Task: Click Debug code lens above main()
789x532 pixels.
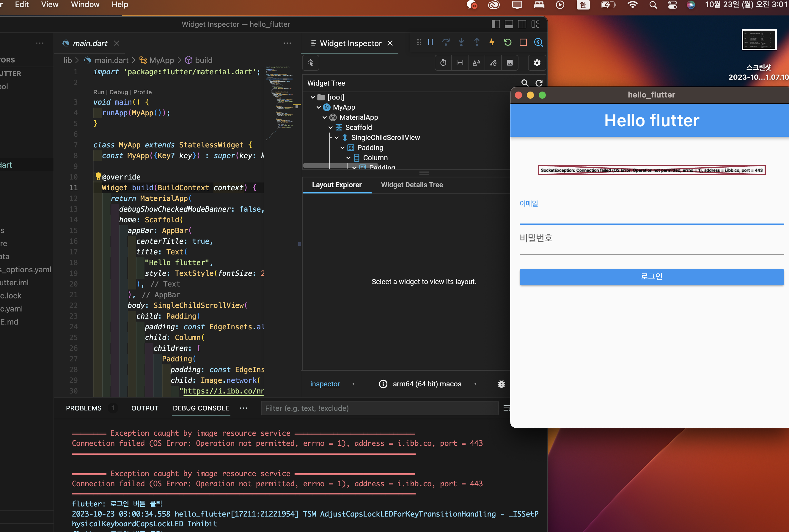Action: (x=119, y=92)
